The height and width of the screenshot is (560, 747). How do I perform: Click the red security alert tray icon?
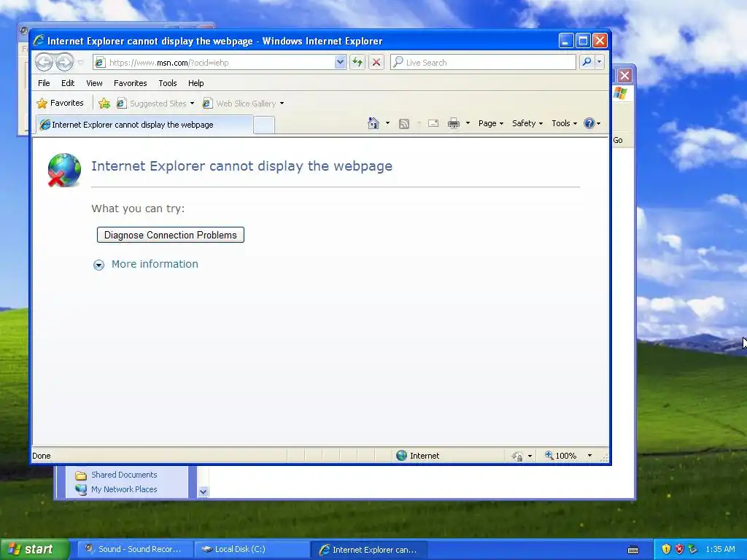pyautogui.click(x=679, y=549)
